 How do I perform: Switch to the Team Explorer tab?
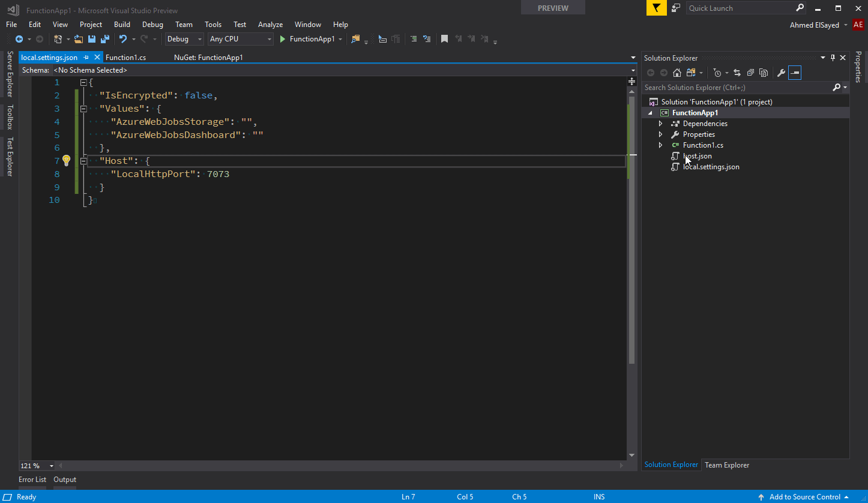727,465
